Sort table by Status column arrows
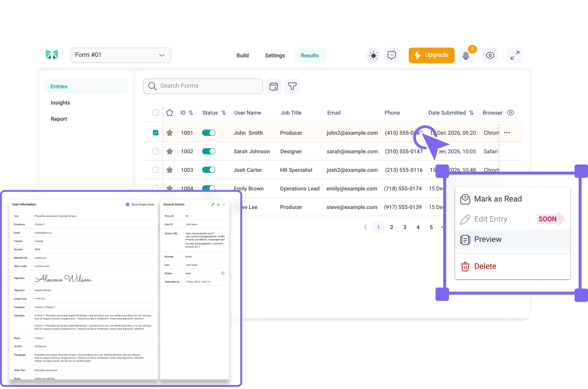Image resolution: width=588 pixels, height=389 pixels. click(x=224, y=113)
